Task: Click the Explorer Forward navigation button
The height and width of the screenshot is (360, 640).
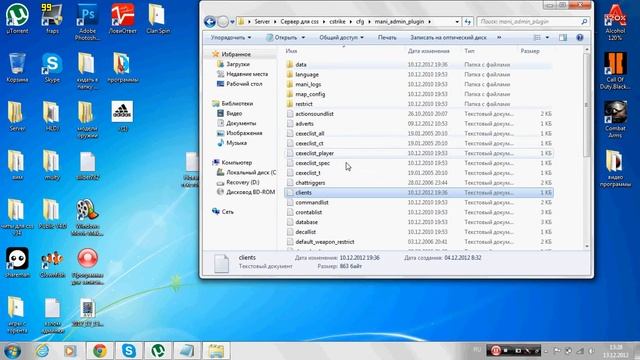Action: coord(223,22)
